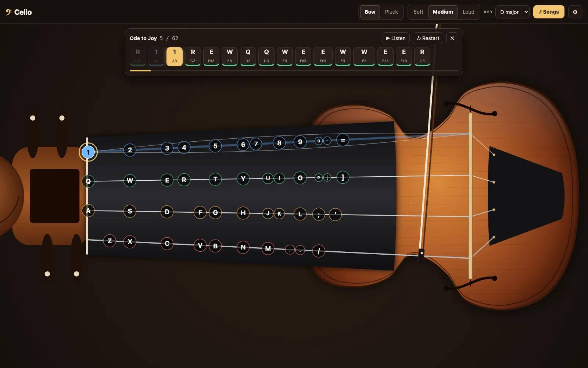
Task: Restart the Ode to Joy song
Action: (x=428, y=38)
